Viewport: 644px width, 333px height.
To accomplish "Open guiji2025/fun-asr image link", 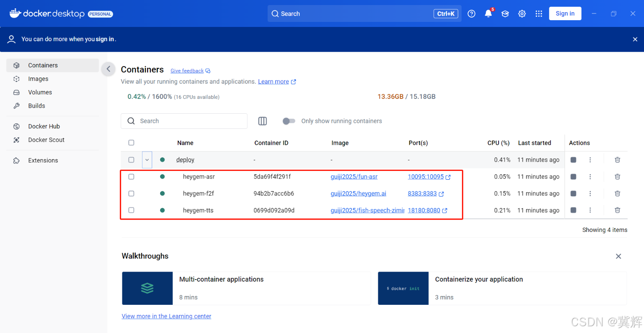I will (x=354, y=177).
